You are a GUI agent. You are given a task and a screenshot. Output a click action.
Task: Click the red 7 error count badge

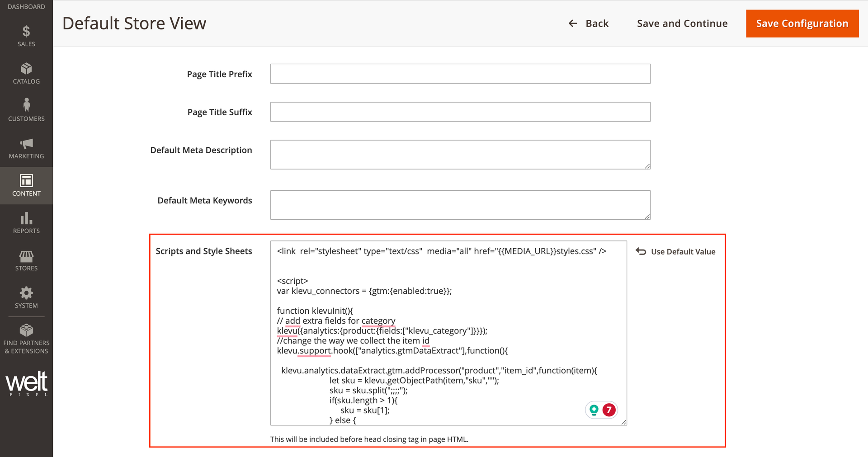[x=609, y=410]
